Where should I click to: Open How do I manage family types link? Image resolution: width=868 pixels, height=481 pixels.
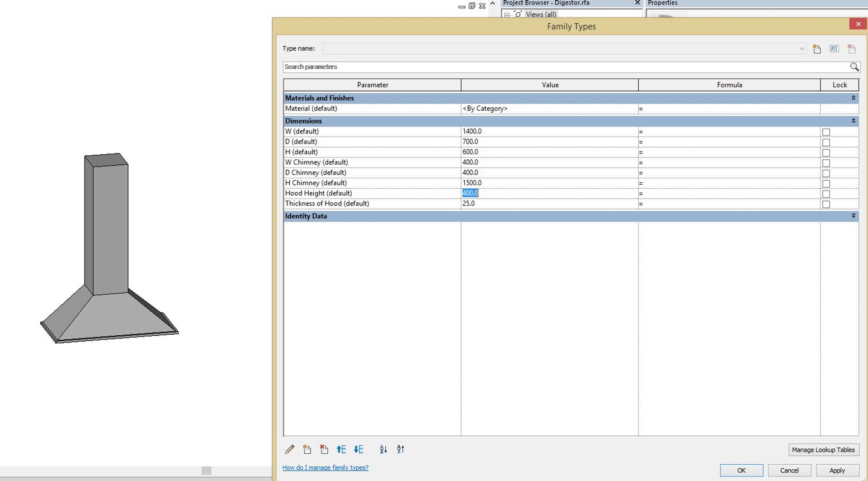(325, 467)
